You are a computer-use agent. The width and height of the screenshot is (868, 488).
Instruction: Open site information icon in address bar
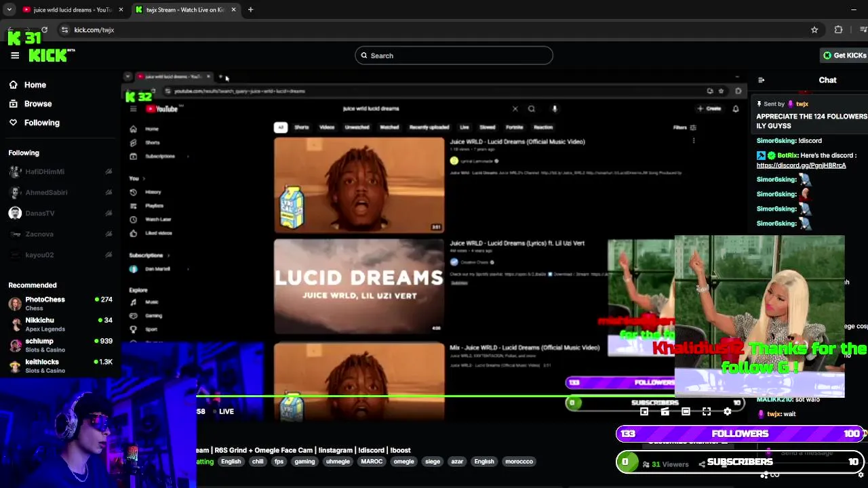click(64, 30)
